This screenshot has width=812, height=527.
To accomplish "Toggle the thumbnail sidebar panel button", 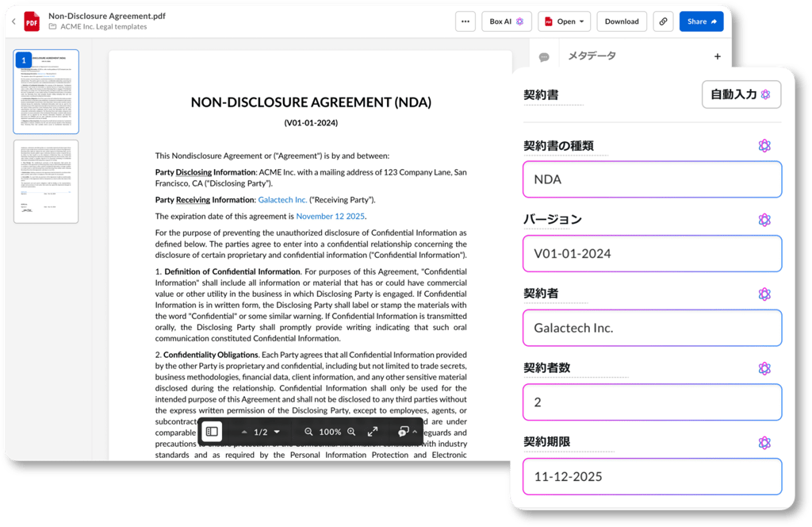I will point(212,432).
